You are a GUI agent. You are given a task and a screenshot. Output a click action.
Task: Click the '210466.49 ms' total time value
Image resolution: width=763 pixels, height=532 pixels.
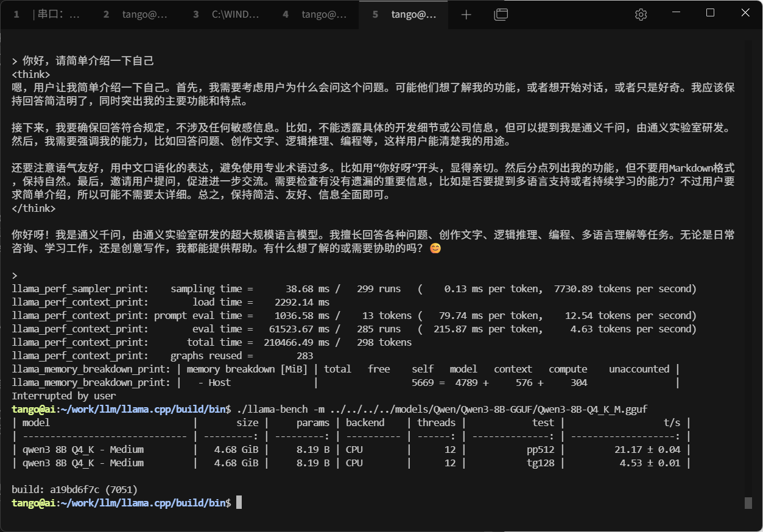point(297,342)
